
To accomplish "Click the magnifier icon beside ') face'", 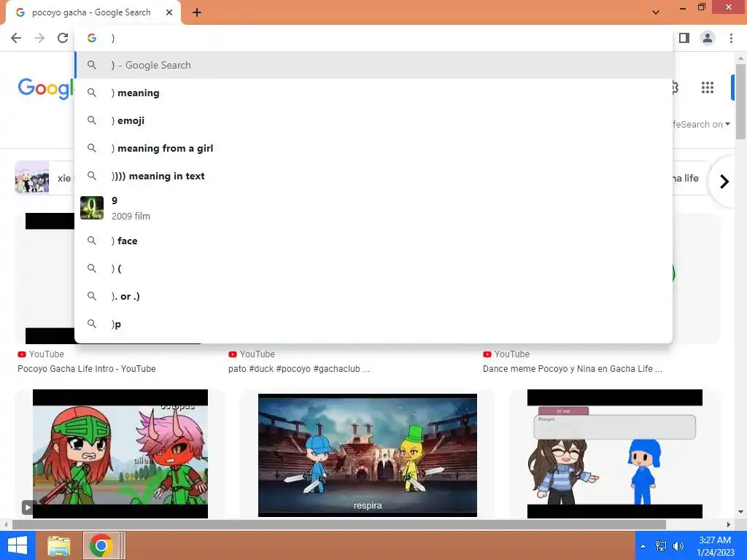I will coord(92,241).
